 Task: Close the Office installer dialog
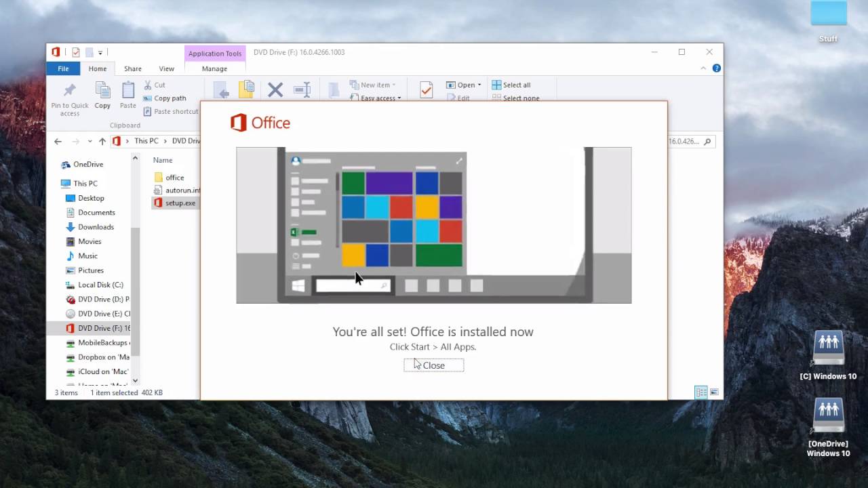[434, 365]
